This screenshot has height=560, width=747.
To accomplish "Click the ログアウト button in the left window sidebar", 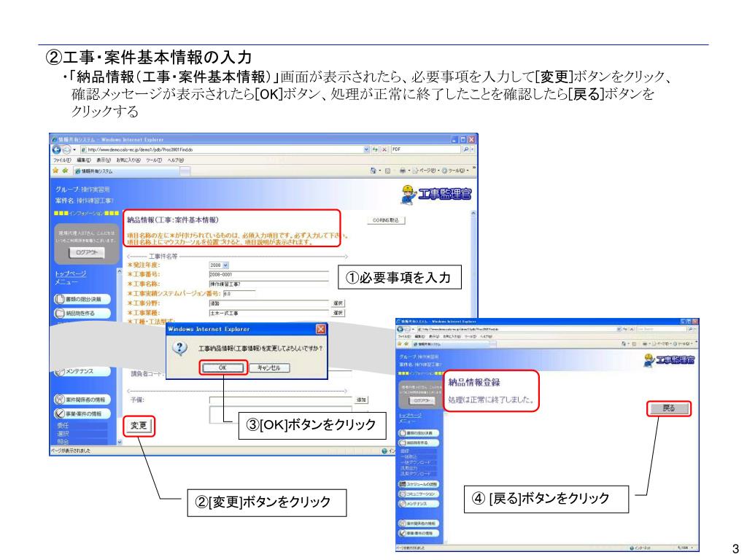I will 86,252.
